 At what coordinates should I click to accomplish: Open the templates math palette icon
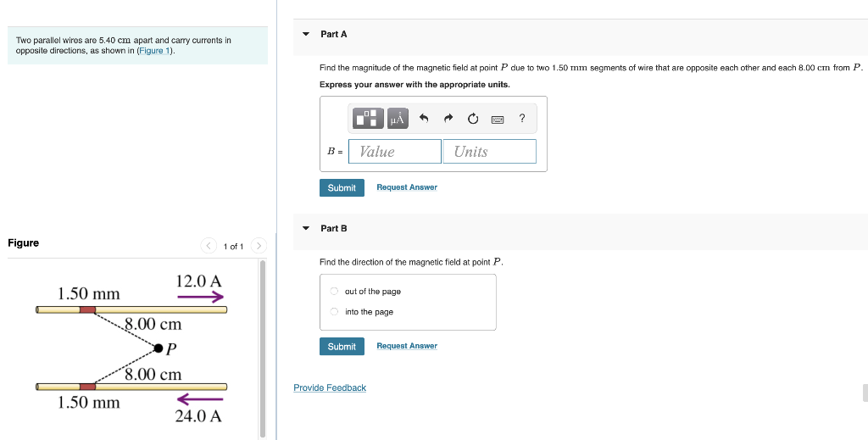(x=368, y=119)
